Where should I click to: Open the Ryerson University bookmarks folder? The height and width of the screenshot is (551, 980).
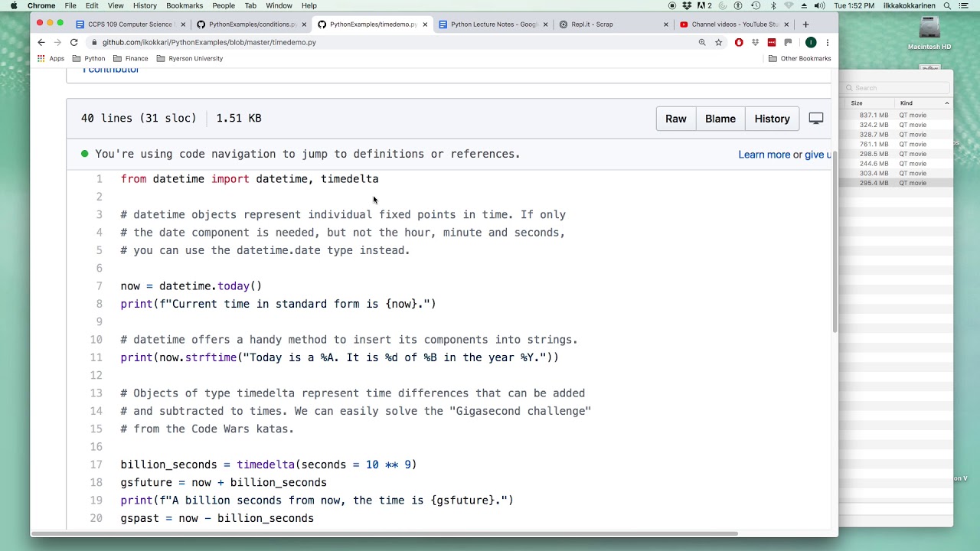(190, 59)
